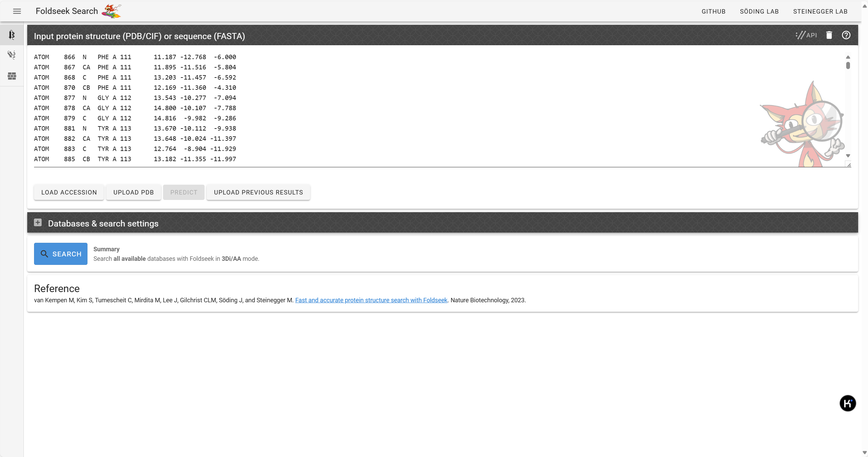The image size is (868, 457).
Task: Open the Foldseek Nature Biotechnology paper link
Action: (x=371, y=300)
